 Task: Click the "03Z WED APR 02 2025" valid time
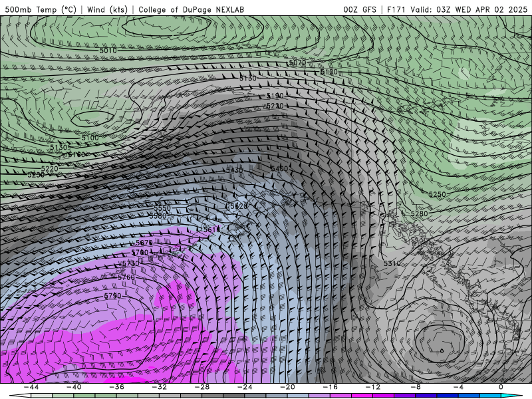tap(481, 9)
